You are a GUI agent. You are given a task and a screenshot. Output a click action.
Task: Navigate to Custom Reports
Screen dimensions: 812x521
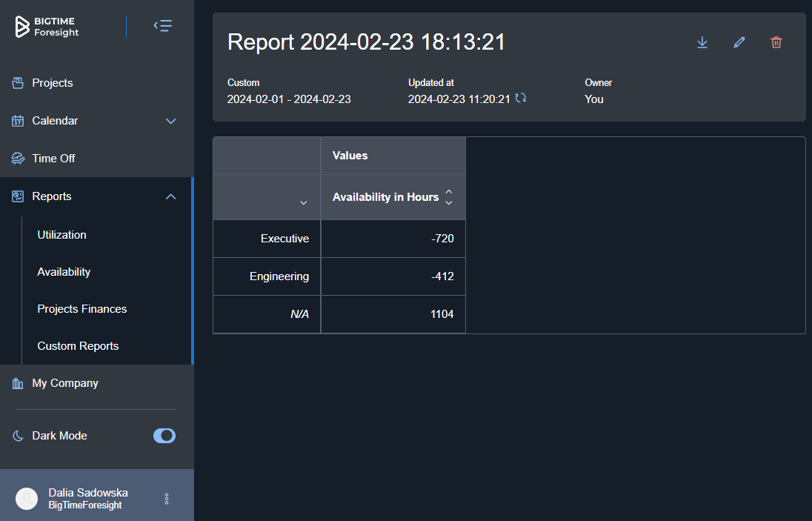click(78, 346)
